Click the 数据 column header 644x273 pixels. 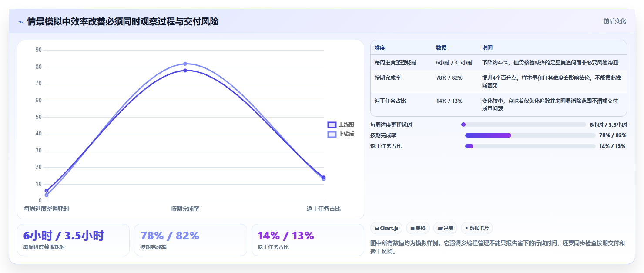point(441,48)
